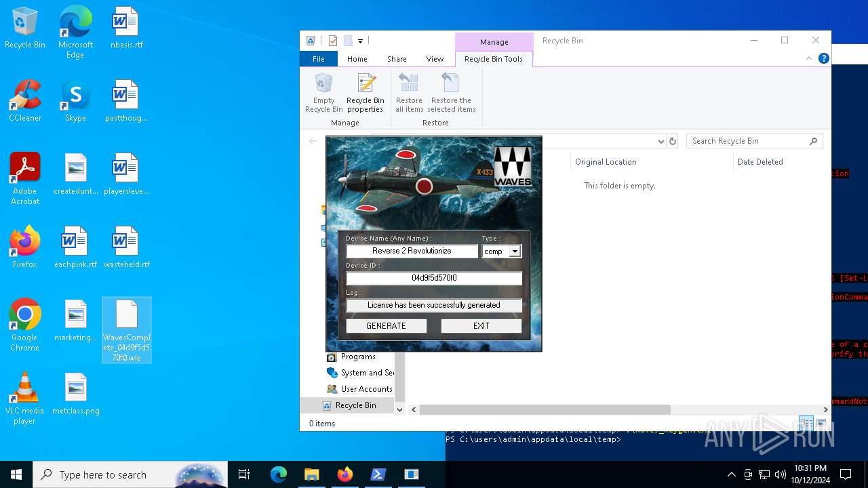Open Task View on the taskbar

click(244, 474)
